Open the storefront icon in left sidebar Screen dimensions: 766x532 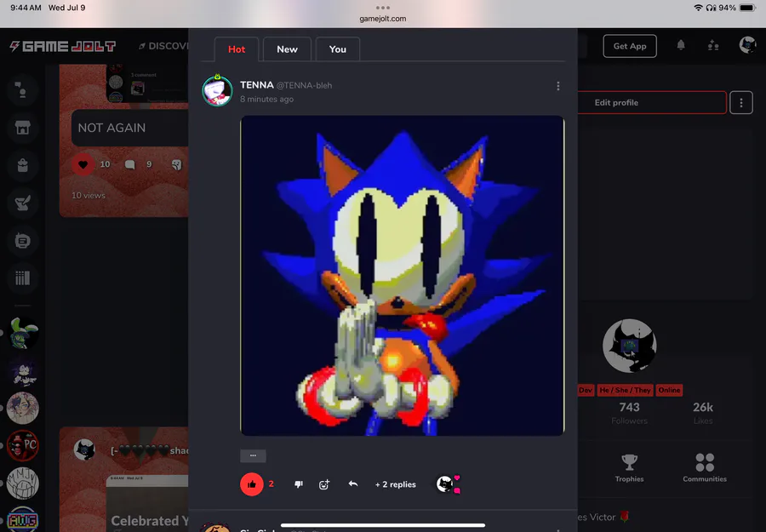point(22,128)
